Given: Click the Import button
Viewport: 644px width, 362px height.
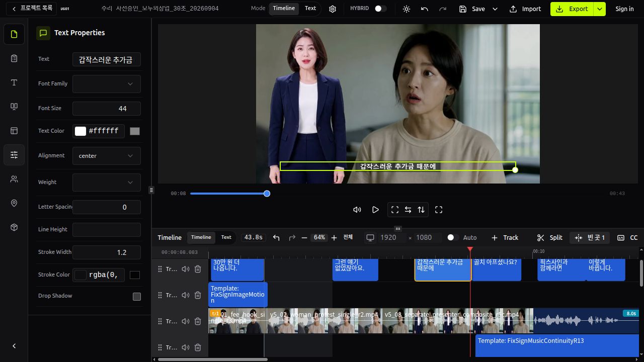Looking at the screenshot, I should [x=525, y=9].
